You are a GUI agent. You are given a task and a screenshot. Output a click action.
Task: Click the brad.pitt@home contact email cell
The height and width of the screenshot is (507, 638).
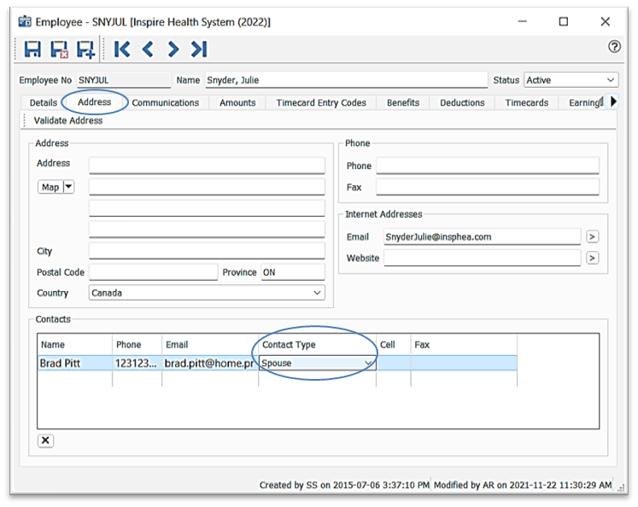(x=210, y=363)
